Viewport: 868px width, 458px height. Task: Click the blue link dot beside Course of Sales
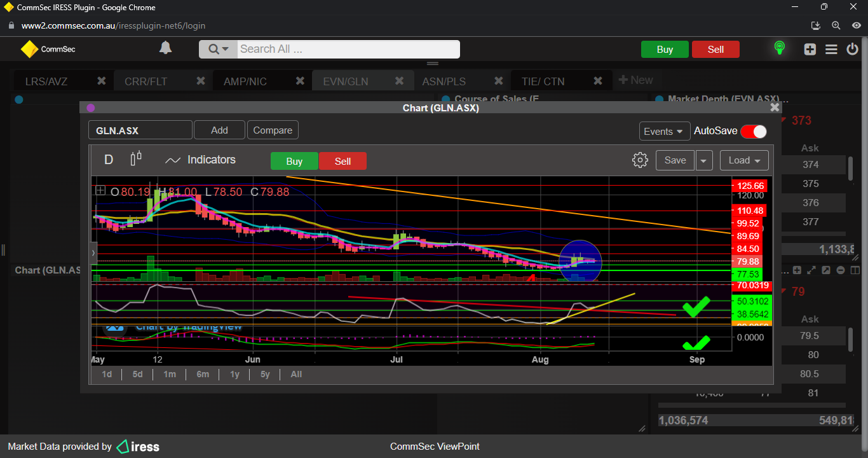pyautogui.click(x=445, y=99)
